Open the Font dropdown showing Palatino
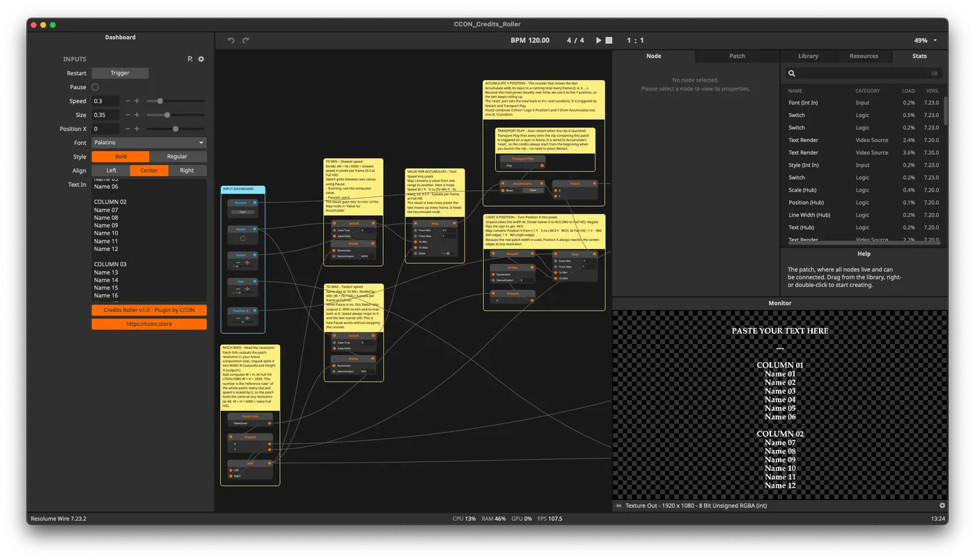975x560 pixels. click(149, 143)
